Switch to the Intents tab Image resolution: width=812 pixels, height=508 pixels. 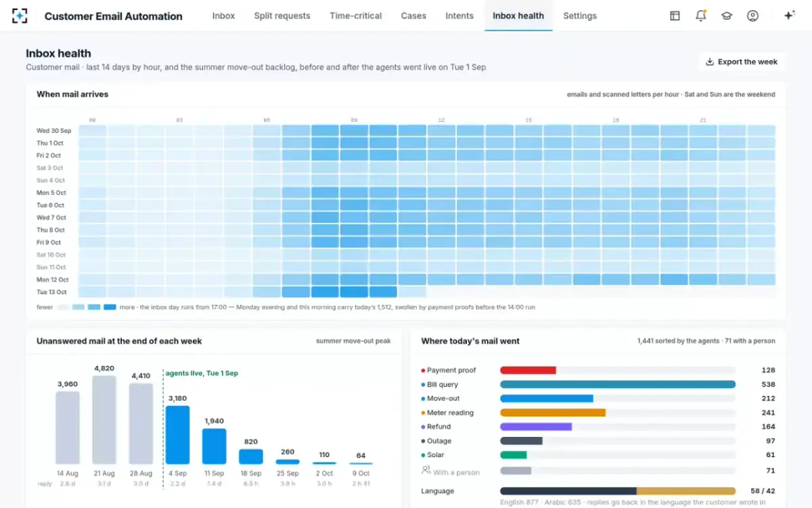click(459, 16)
